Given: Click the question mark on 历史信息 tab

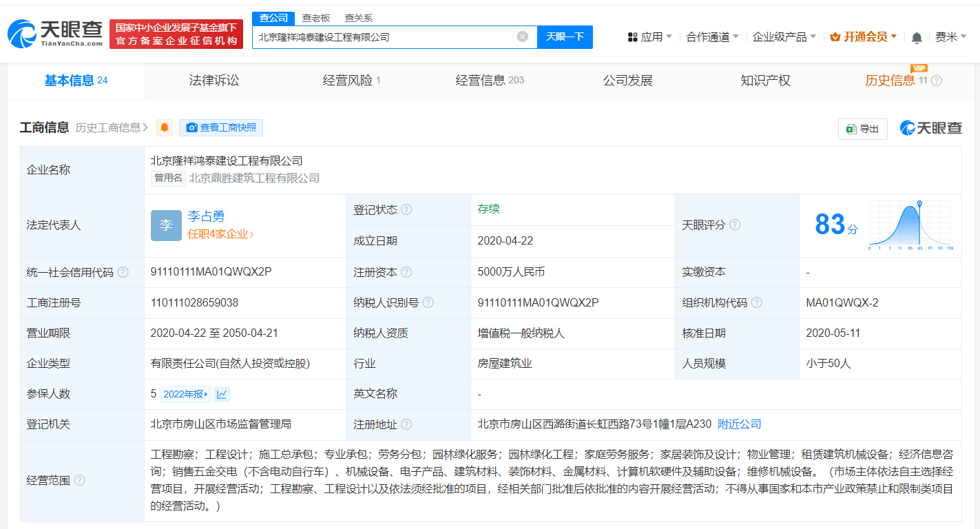Looking at the screenshot, I should [936, 81].
